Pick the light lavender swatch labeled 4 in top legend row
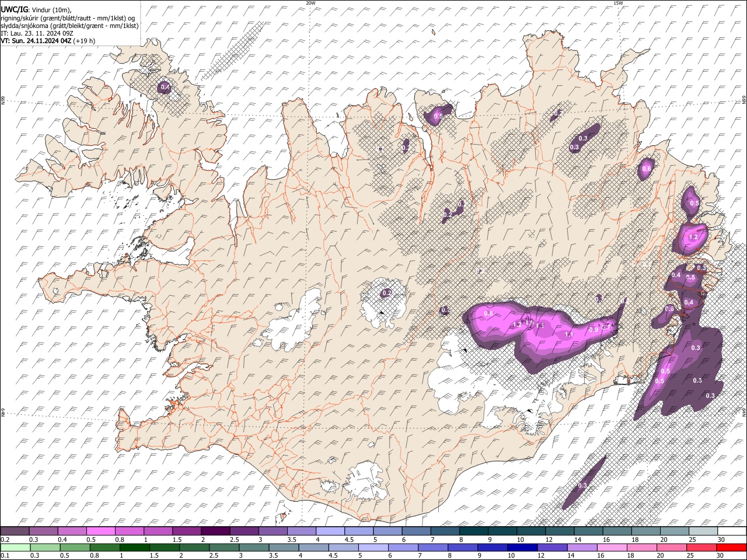This screenshot has width=747, height=560. coord(330,531)
